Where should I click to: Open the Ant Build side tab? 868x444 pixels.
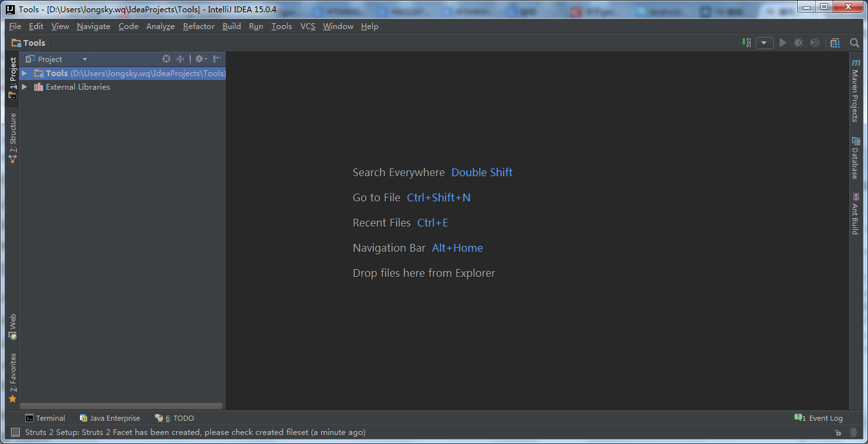pos(855,214)
